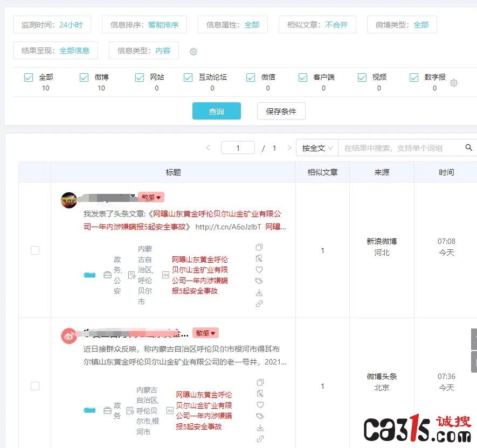Toggle the 互动论坛 source checkbox

point(188,78)
